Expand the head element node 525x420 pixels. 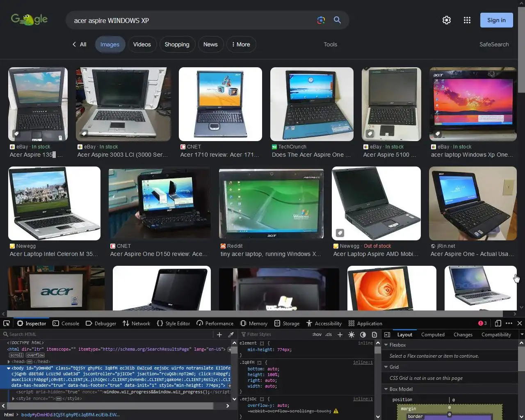click(9, 361)
